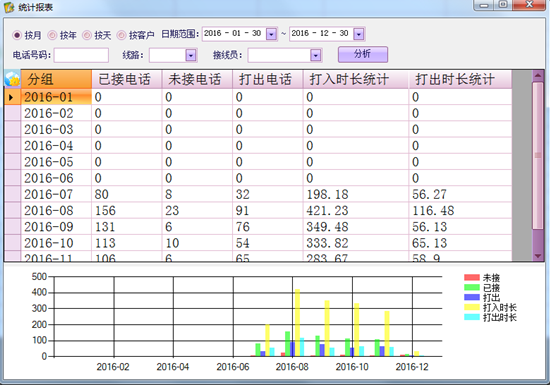
Task: Click the yellow 打入时长 legend swatch
Action: tap(472, 307)
